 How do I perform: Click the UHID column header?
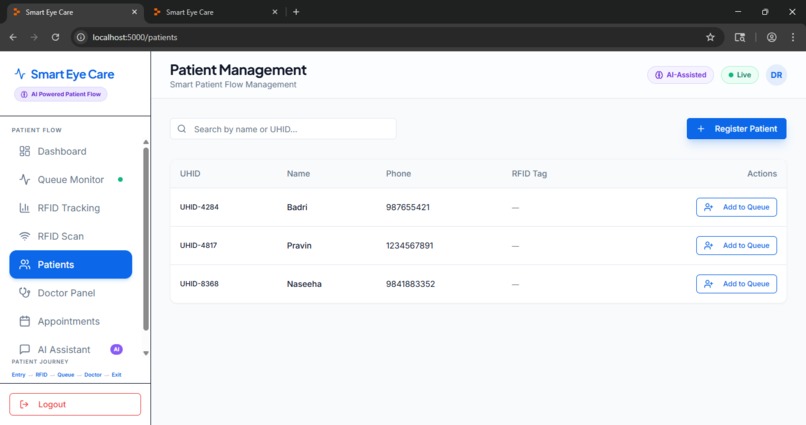(x=190, y=174)
